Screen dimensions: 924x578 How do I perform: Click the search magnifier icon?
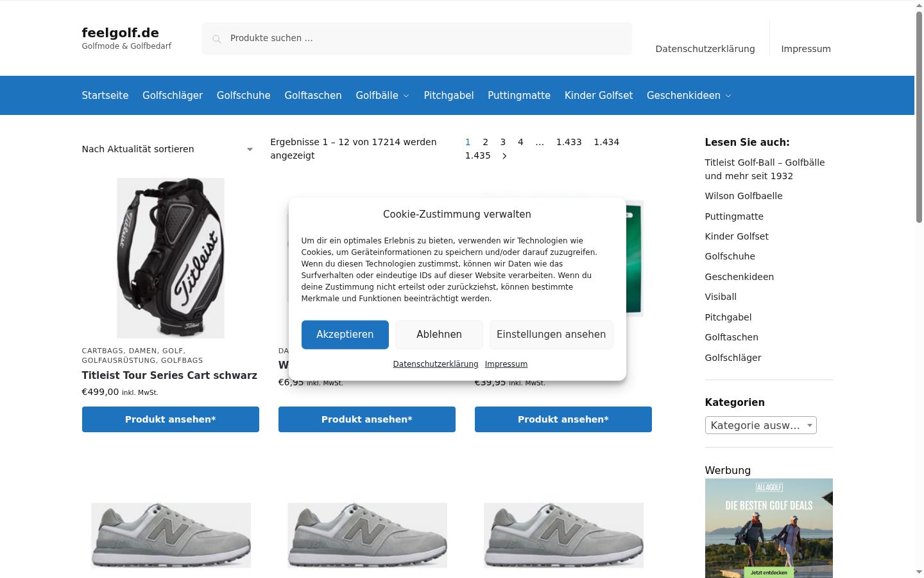[x=217, y=39]
